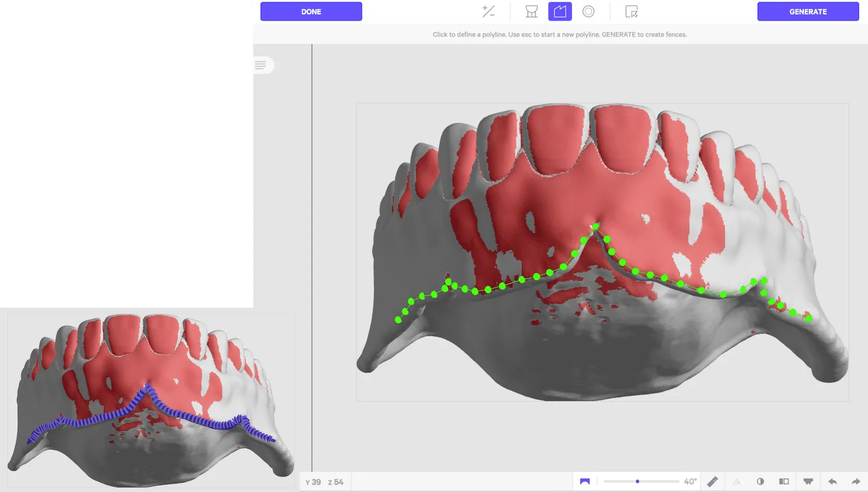The image size is (868, 492).
Task: Activate the ruler measurement tool
Action: click(x=712, y=481)
